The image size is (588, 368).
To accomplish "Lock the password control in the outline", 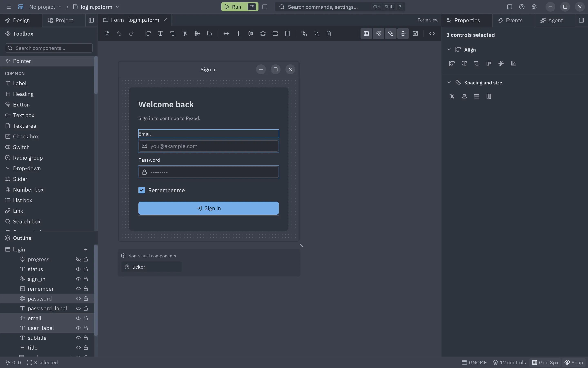I will 86,299.
